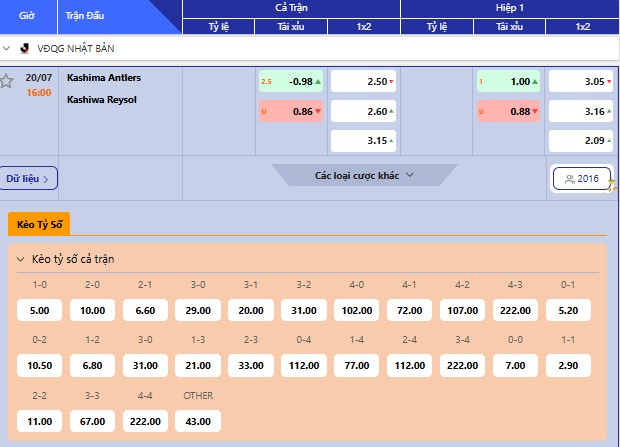Select first half over odds 1.00
The width and height of the screenshot is (620, 447).
[508, 81]
